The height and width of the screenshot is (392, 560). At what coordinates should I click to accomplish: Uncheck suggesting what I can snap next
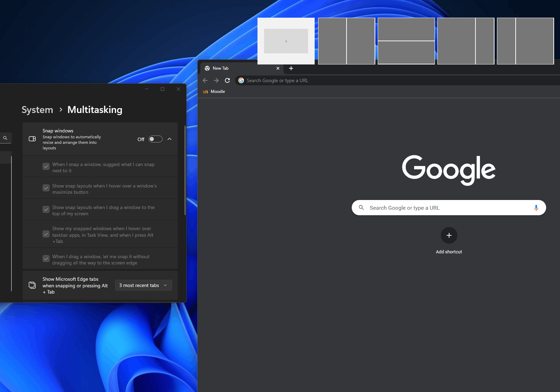tap(46, 166)
